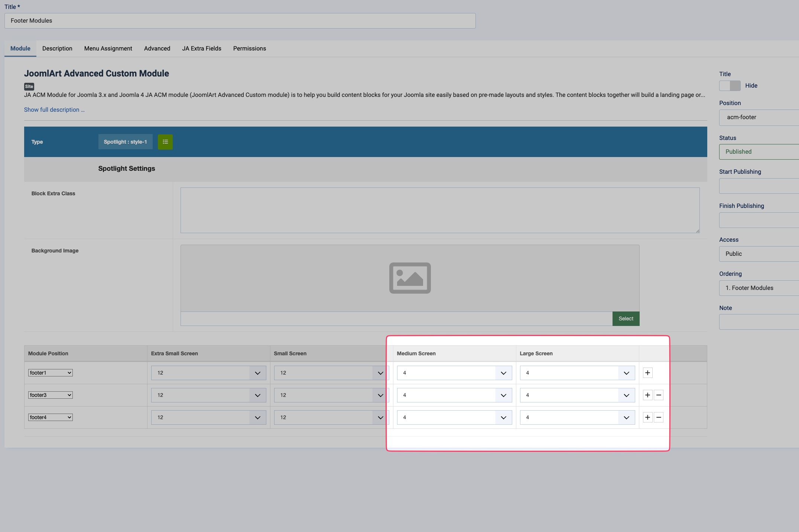Open the JA Extra Fields tab

[201, 49]
